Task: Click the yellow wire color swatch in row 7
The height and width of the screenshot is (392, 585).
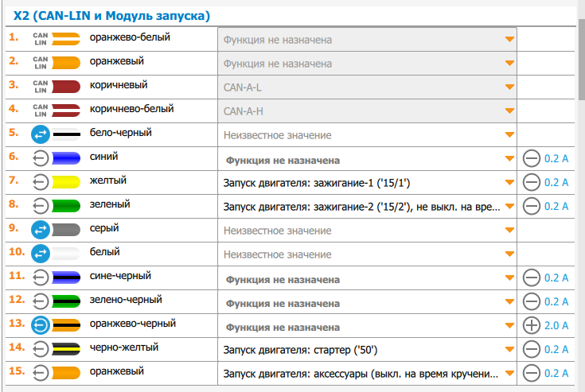Action: tap(66, 182)
